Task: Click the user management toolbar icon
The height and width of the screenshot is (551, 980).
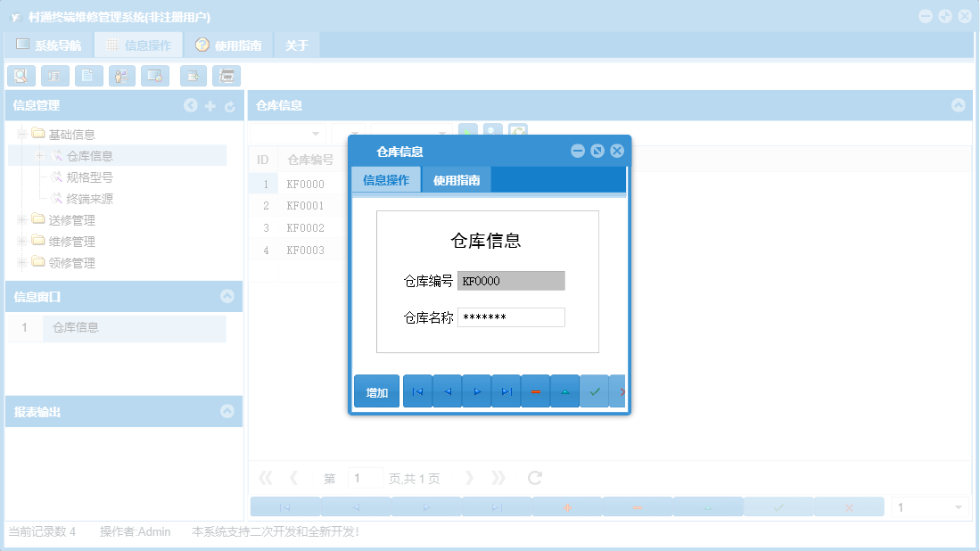Action: click(x=120, y=76)
